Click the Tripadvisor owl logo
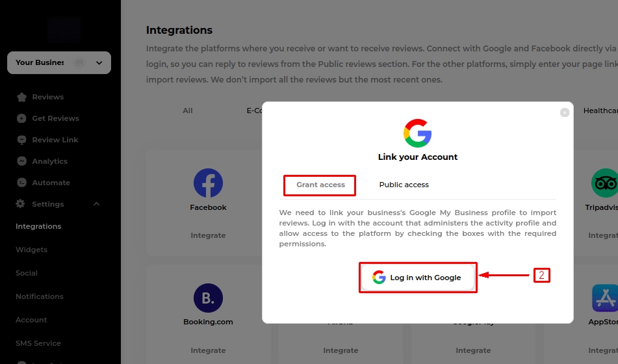This screenshot has height=364, width=618. point(604,183)
